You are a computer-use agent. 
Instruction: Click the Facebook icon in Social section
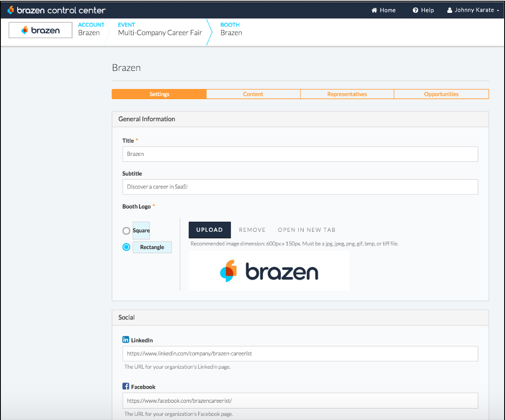click(126, 386)
